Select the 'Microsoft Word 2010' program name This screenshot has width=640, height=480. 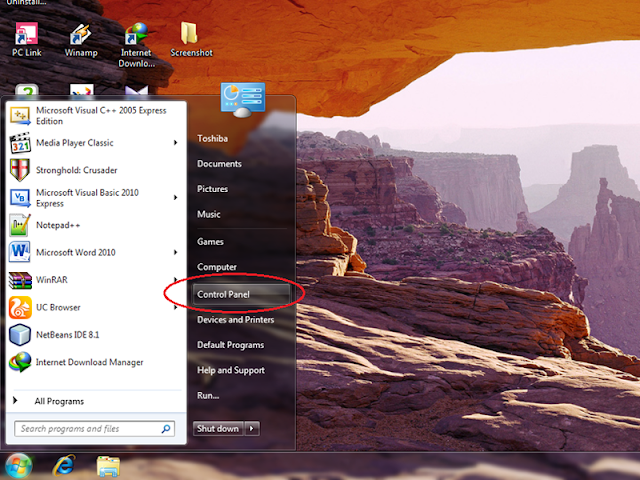click(x=76, y=253)
